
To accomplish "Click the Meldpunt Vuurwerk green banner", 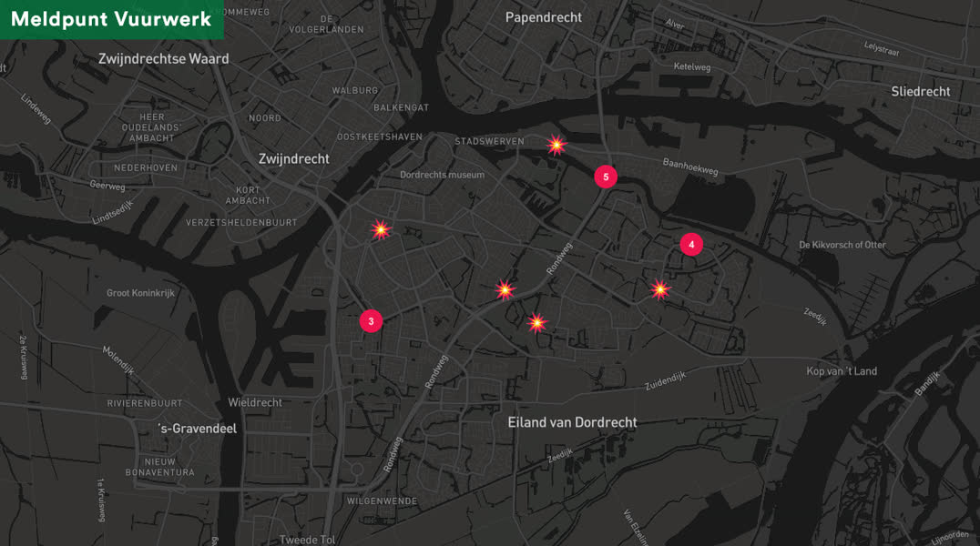I will [x=112, y=19].
